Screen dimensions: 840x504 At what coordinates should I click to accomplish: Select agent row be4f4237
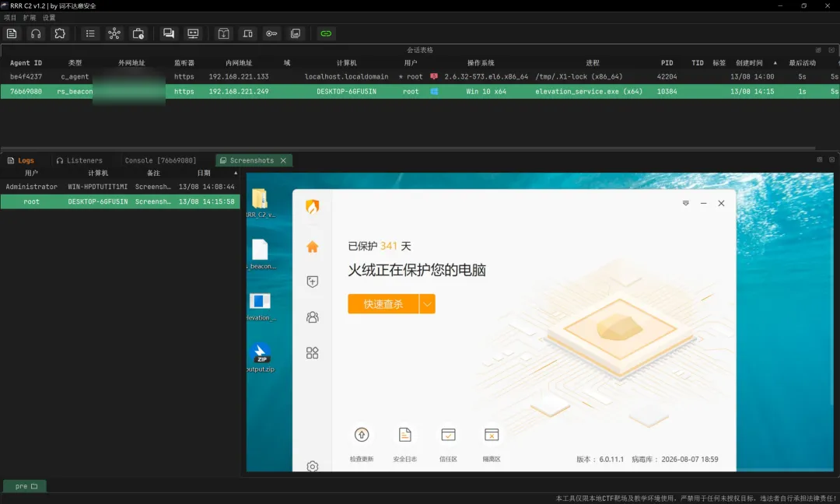pyautogui.click(x=420, y=76)
